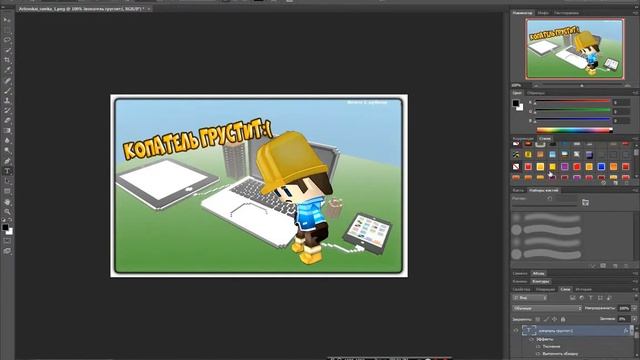Viewport: 640px width, 360px height.
Task: Select the Rectangular Marquee tool
Action: (7, 30)
